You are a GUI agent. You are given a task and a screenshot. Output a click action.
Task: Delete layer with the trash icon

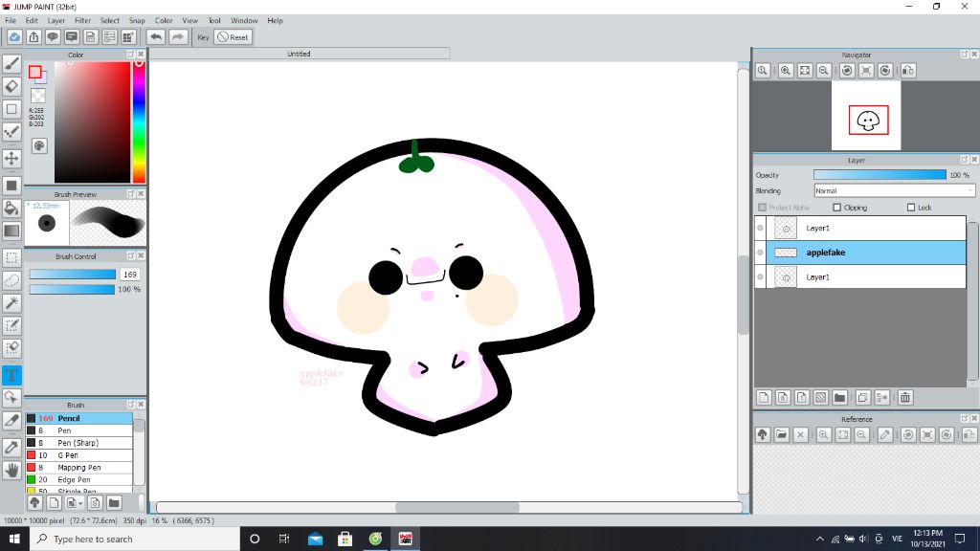pyautogui.click(x=905, y=397)
